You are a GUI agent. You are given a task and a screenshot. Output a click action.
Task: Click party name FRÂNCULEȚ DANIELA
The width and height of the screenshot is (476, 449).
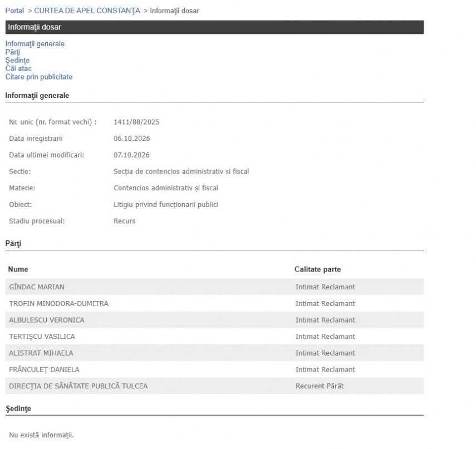pyautogui.click(x=44, y=369)
